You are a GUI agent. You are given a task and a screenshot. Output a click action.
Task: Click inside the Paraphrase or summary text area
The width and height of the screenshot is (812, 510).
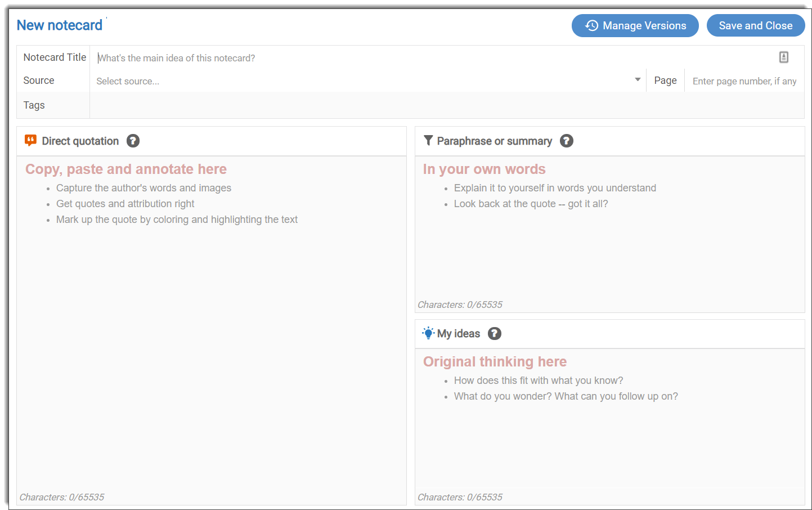609,253
